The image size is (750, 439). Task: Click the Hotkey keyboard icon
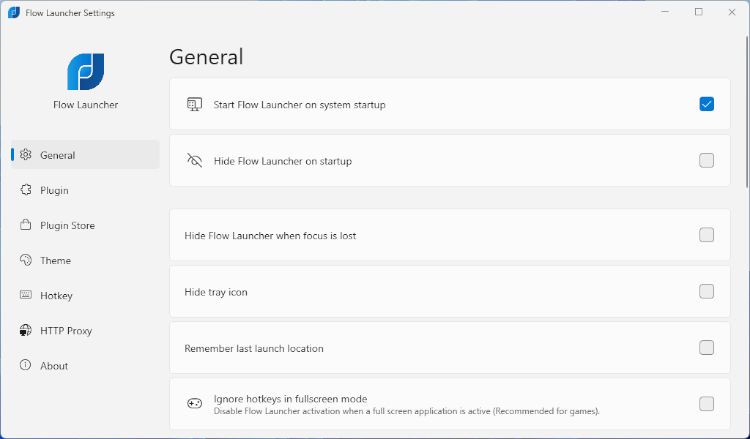[x=26, y=295]
